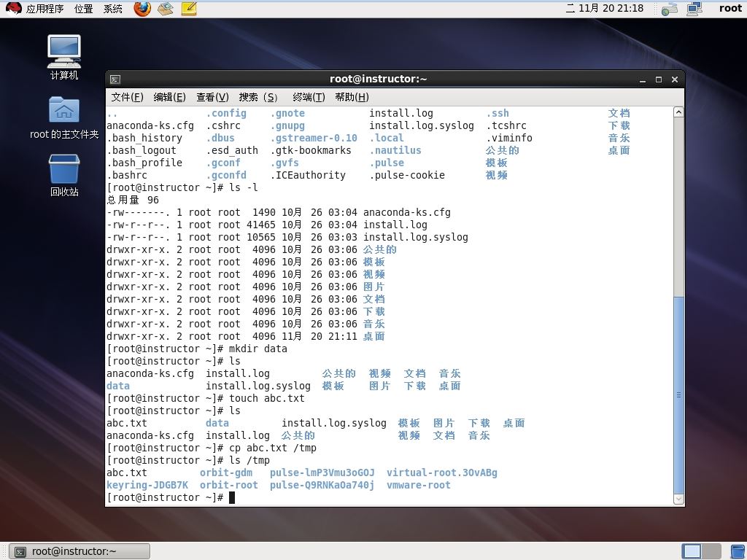This screenshot has height=560, width=747.
Task: Click the terminal vertical scrollbar thumb
Action: (x=678, y=394)
